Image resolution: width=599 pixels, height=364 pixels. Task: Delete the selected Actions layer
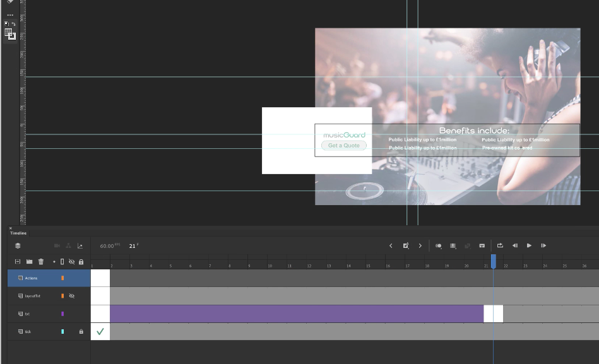41,261
